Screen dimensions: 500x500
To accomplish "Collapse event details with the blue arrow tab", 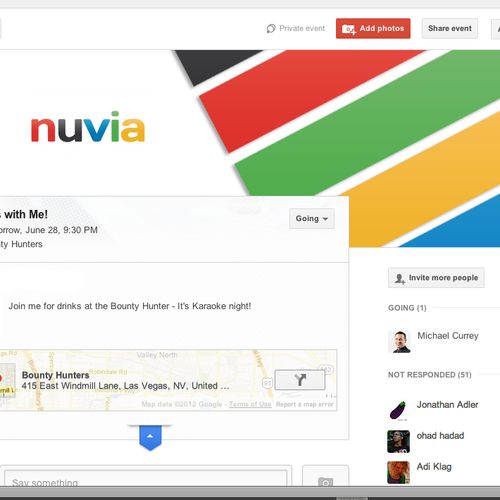I will (x=150, y=437).
